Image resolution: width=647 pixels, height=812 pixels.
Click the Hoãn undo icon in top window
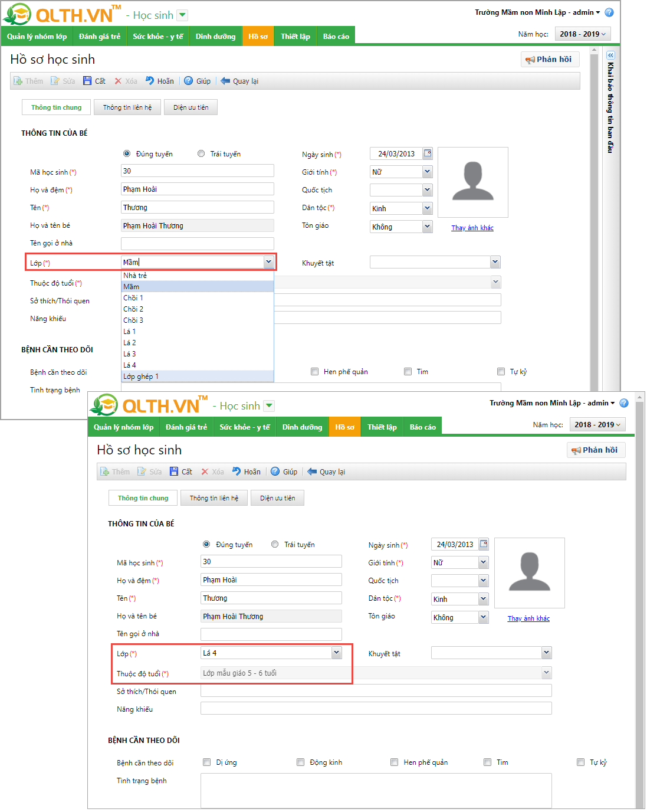[150, 81]
